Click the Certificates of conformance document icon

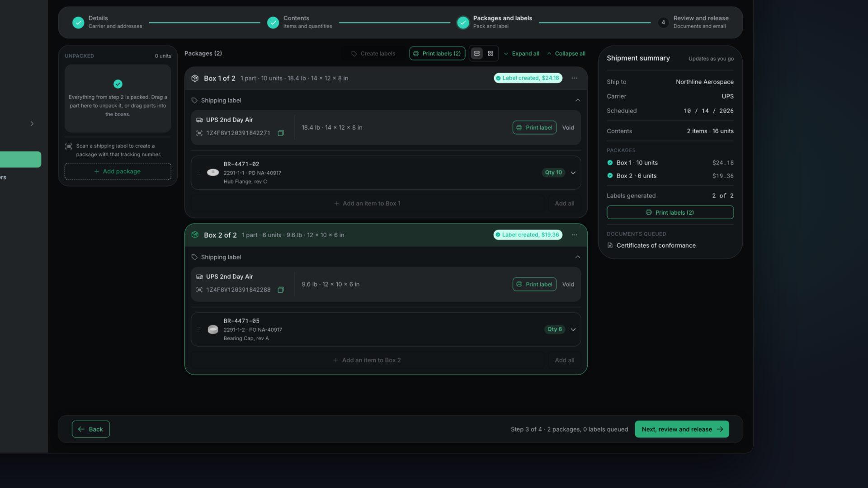click(x=610, y=245)
